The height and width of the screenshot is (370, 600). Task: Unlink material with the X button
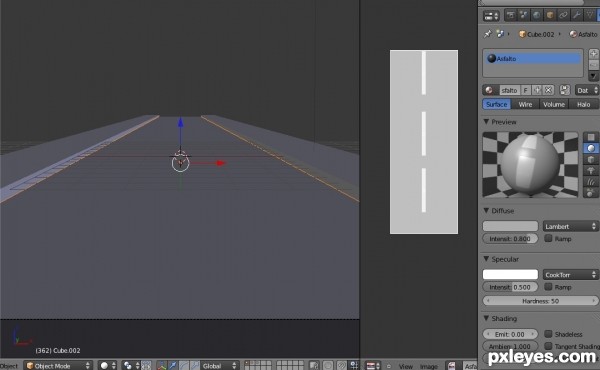click(x=548, y=90)
